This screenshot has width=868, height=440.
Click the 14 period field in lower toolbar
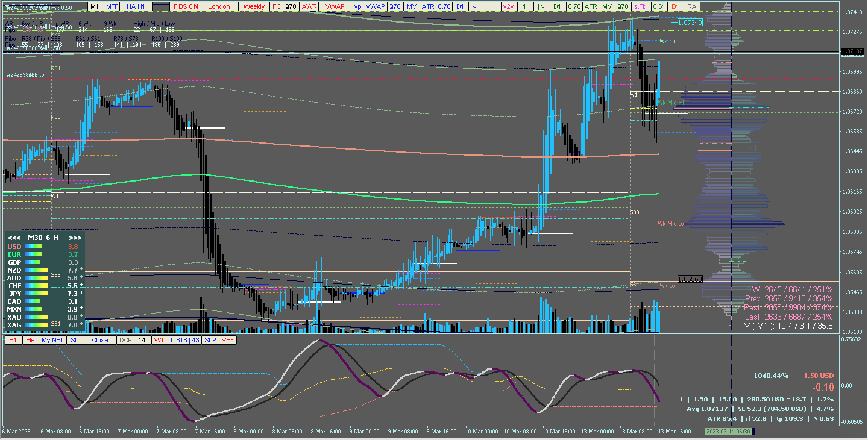[x=142, y=340]
